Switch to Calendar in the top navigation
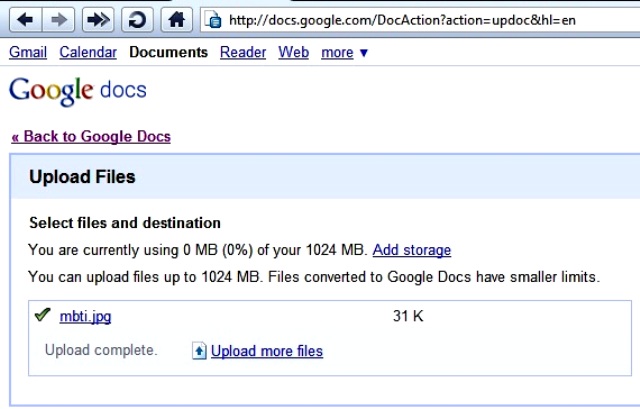The width and height of the screenshot is (640, 409). (88, 52)
